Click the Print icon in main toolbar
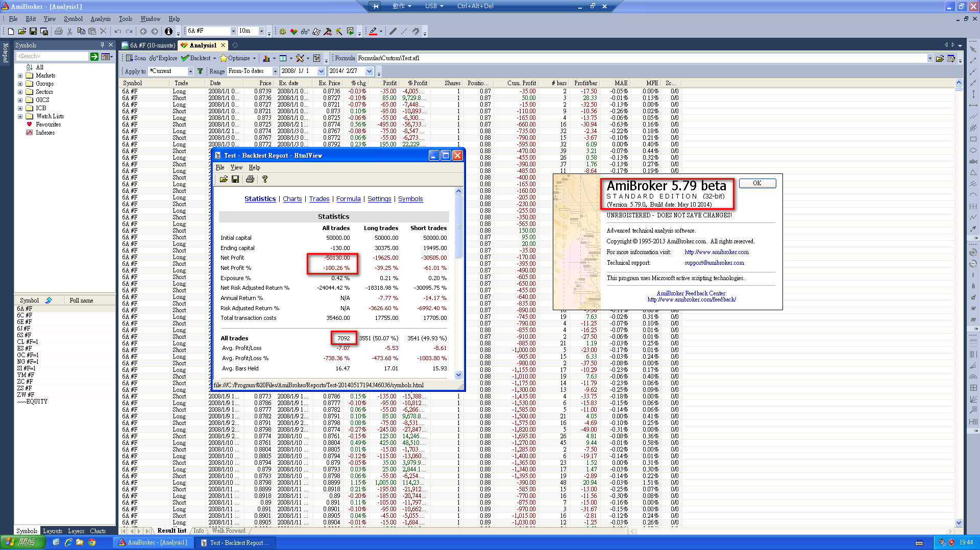The height and width of the screenshot is (550, 980). pyautogui.click(x=59, y=31)
